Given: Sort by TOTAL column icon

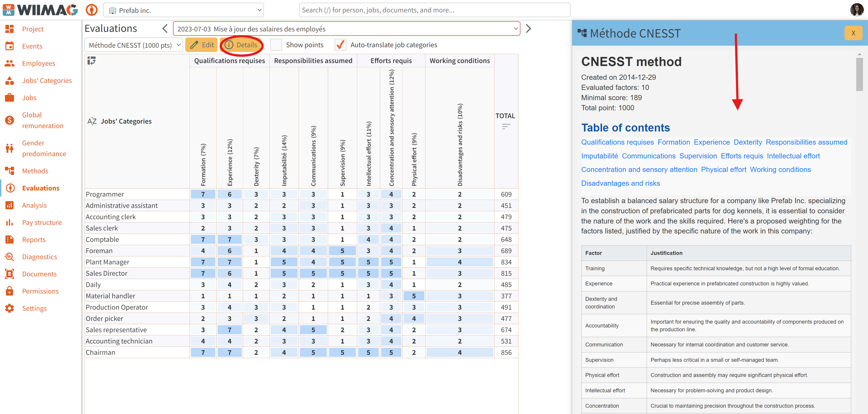Looking at the screenshot, I should tap(506, 127).
